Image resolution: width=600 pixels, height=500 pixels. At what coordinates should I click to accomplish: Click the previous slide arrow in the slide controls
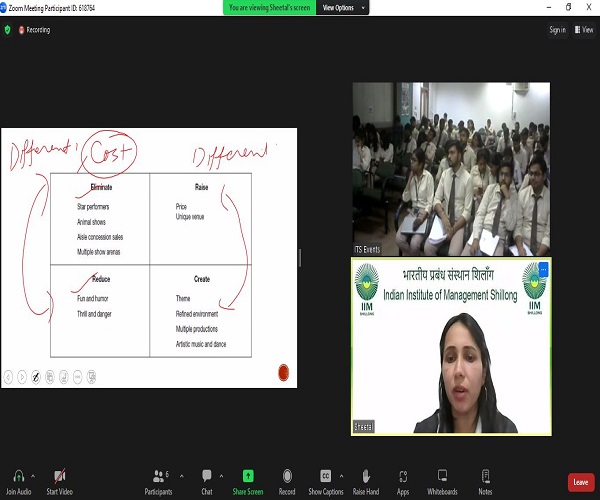click(8, 377)
